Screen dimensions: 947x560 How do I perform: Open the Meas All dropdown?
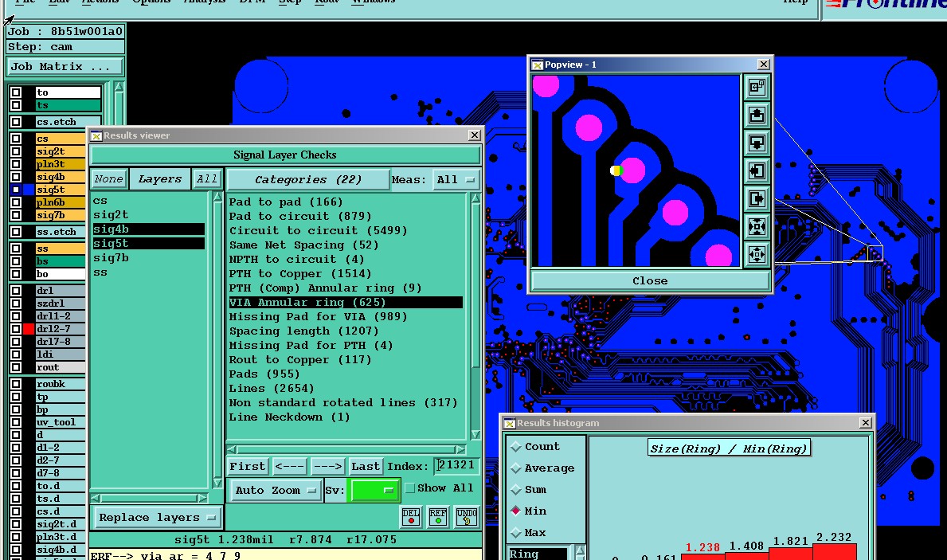click(x=456, y=179)
